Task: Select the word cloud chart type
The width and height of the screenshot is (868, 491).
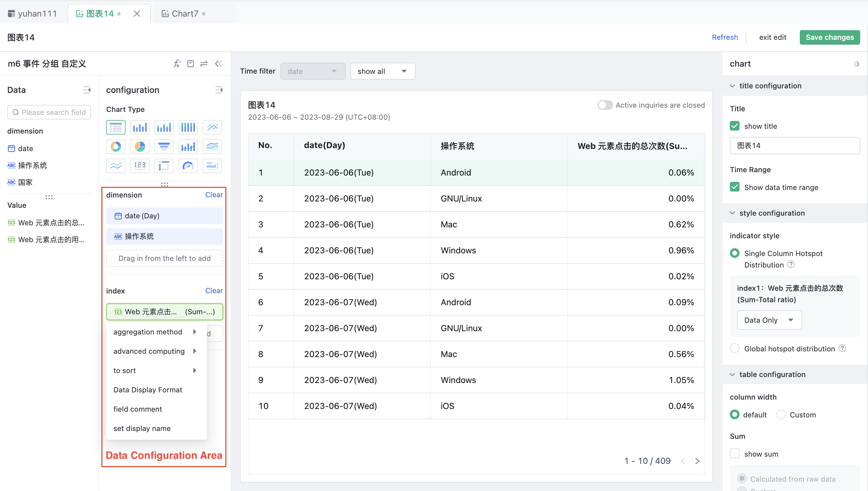Action: point(212,166)
